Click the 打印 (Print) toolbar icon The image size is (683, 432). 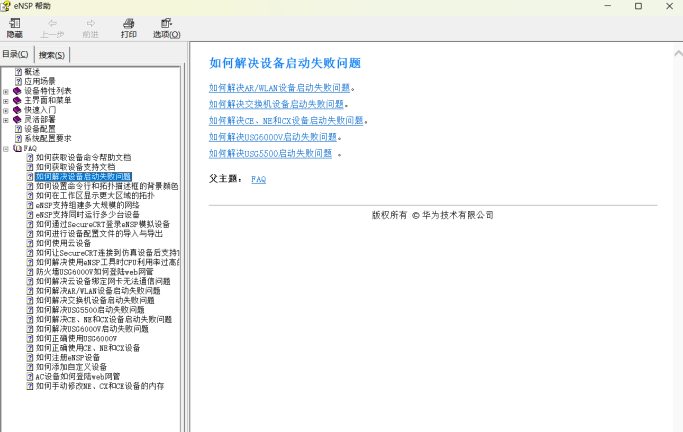tap(128, 23)
